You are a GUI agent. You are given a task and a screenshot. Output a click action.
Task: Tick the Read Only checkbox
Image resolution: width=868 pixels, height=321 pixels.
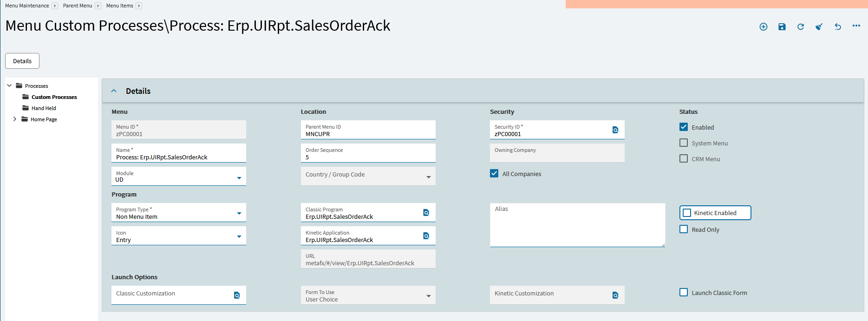[x=684, y=229]
